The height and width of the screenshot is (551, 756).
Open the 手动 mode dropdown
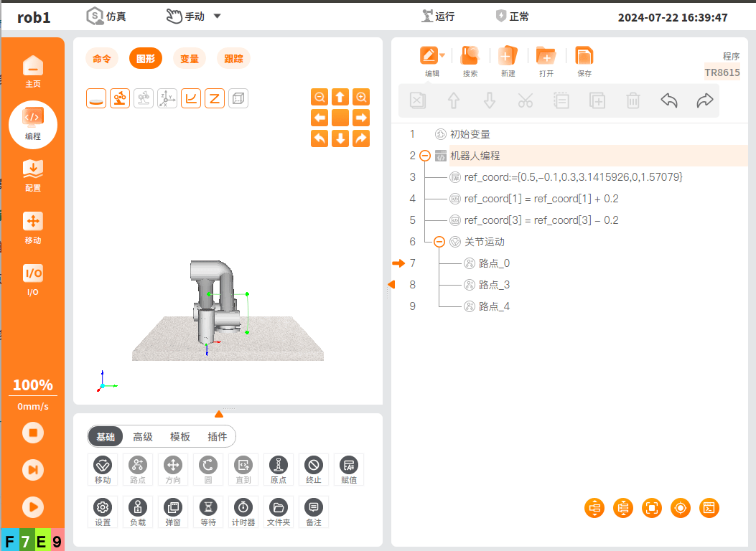point(218,17)
